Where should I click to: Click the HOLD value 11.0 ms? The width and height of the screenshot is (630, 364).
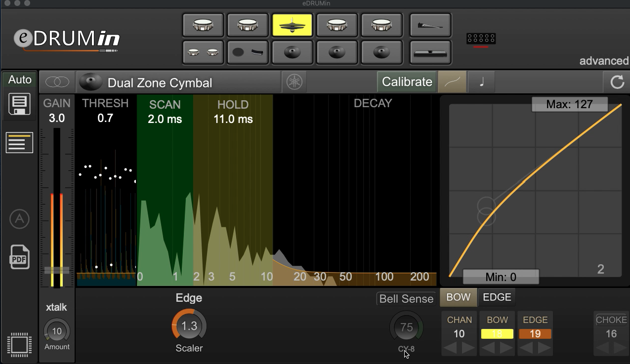pos(233,120)
